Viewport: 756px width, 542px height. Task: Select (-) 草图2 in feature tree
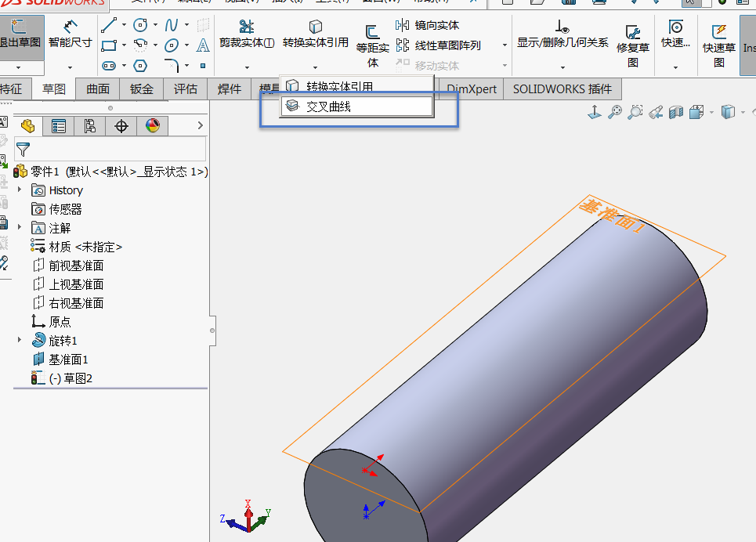[62, 378]
